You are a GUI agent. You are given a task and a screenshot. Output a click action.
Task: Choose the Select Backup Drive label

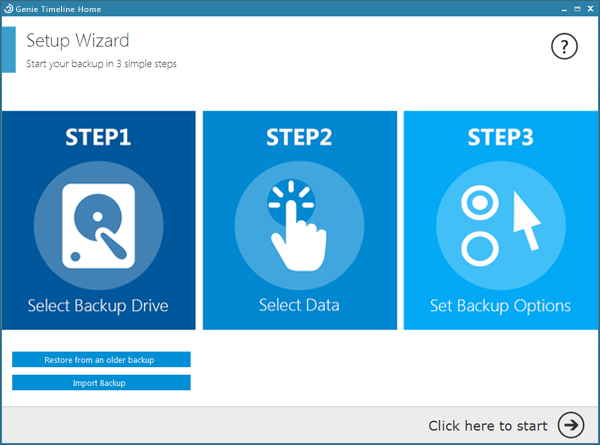[x=98, y=306]
